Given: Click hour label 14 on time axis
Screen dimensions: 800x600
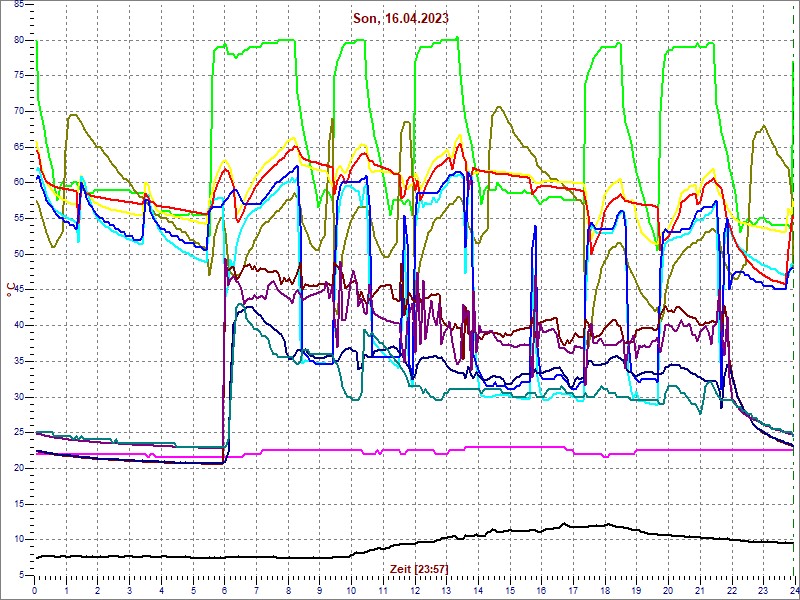Looking at the screenshot, I should point(478,590).
